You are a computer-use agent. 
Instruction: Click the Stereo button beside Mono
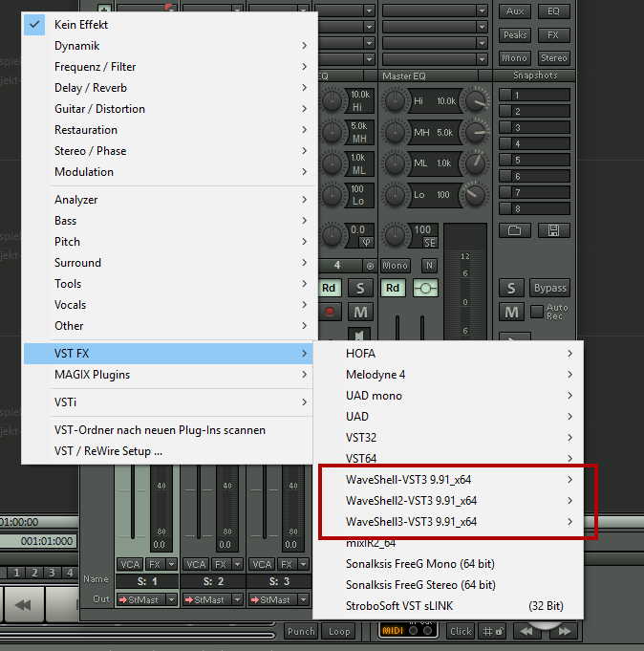(x=553, y=58)
